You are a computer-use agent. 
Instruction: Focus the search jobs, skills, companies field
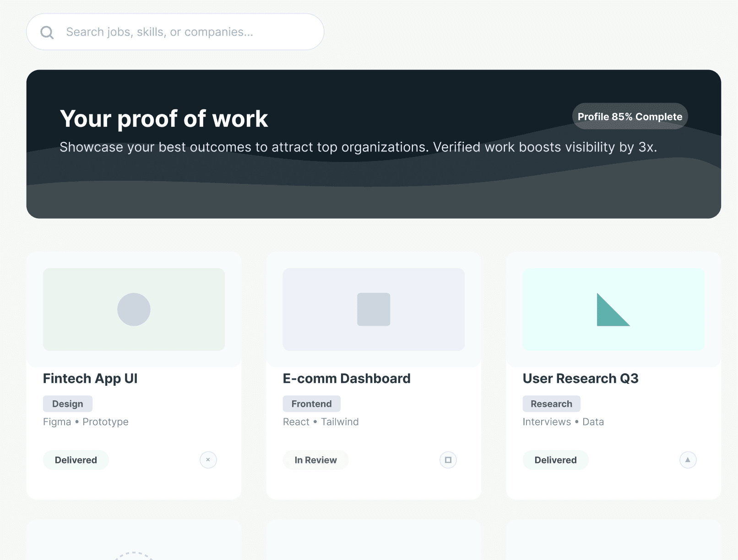tap(175, 32)
